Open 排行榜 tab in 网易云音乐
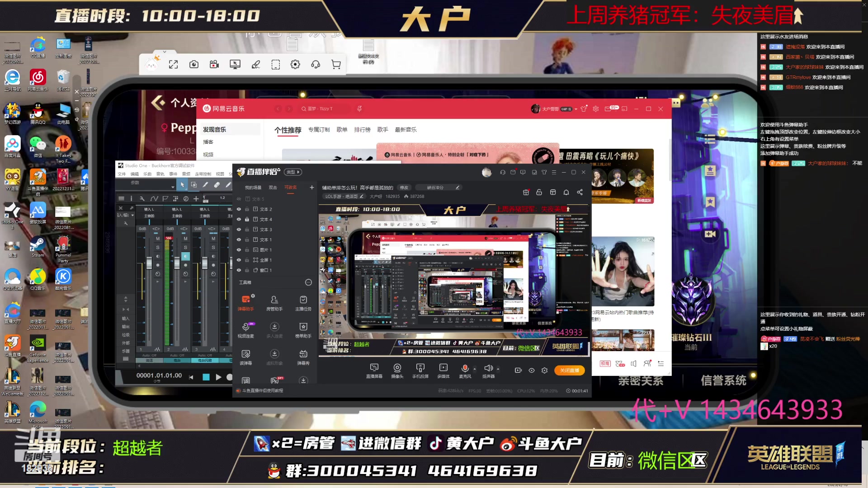This screenshot has height=488, width=868. click(362, 130)
